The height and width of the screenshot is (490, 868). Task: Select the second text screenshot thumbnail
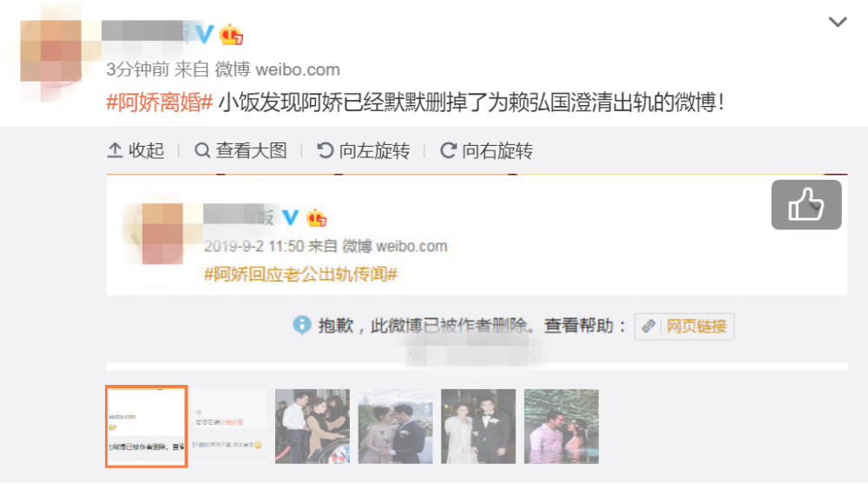[229, 427]
